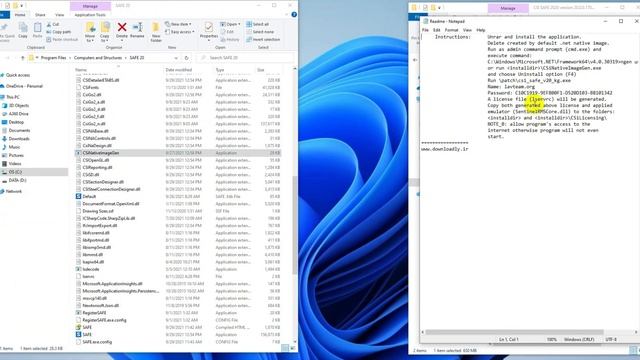This screenshot has width=640, height=360.
Task: Open Notepad File menu
Action: pos(425,30)
